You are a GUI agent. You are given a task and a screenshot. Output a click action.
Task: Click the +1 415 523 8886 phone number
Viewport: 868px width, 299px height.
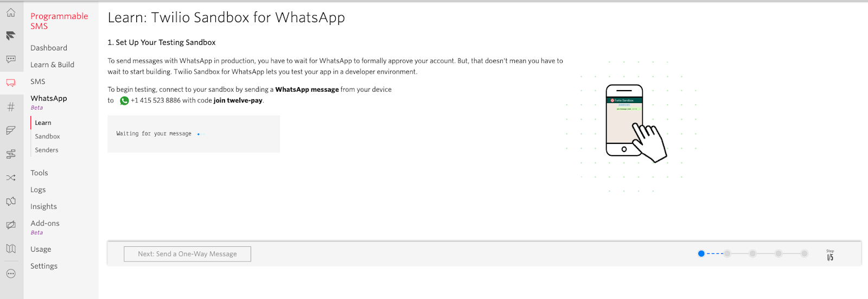156,100
